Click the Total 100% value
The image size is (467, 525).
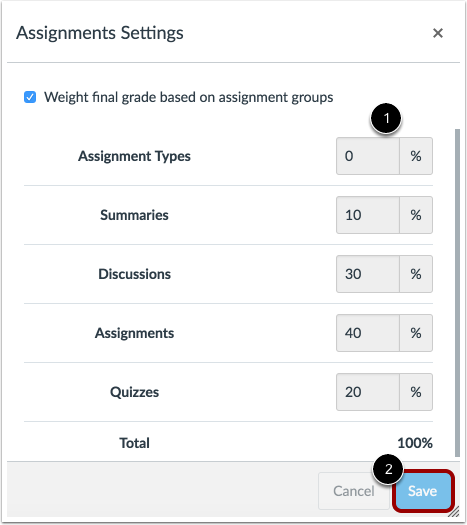pos(415,443)
